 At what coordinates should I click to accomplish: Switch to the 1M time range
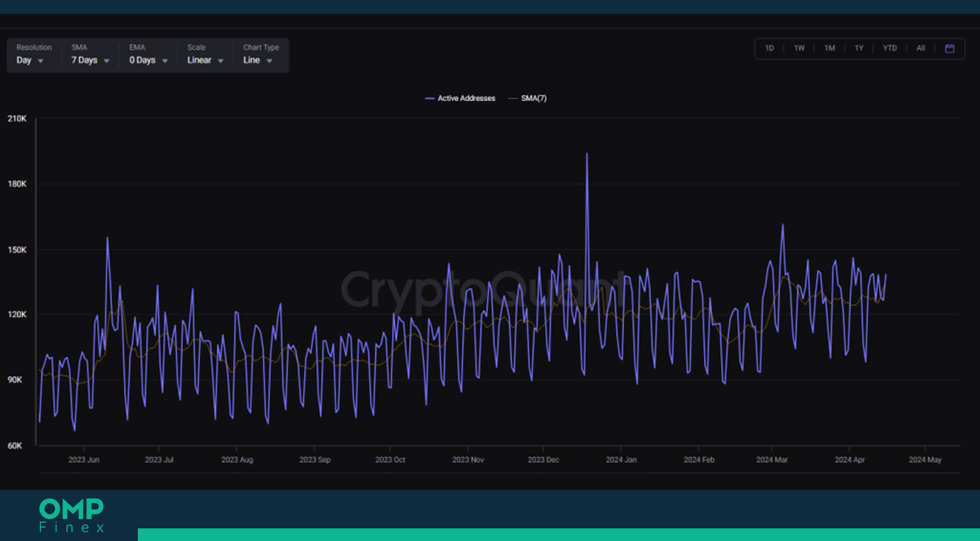tap(830, 49)
